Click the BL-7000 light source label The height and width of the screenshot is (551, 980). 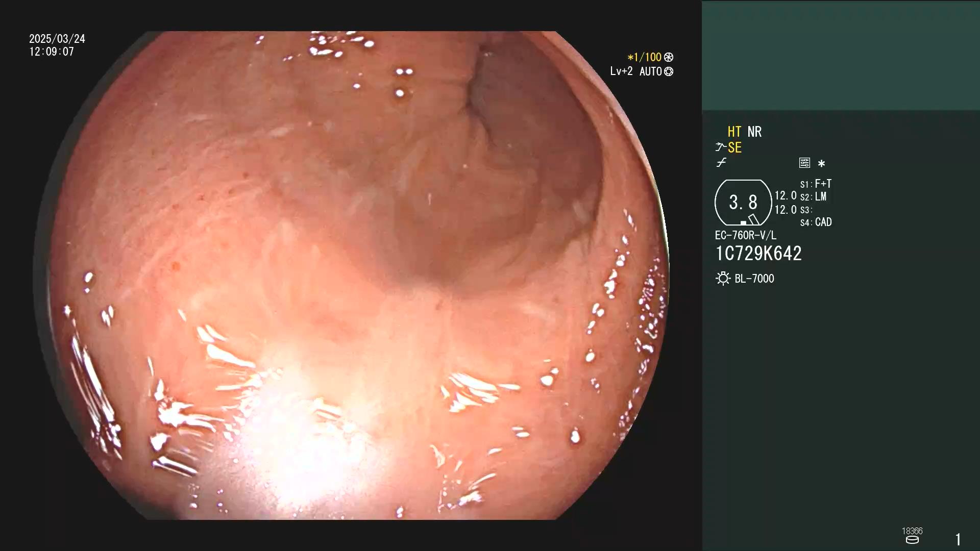[x=754, y=279]
